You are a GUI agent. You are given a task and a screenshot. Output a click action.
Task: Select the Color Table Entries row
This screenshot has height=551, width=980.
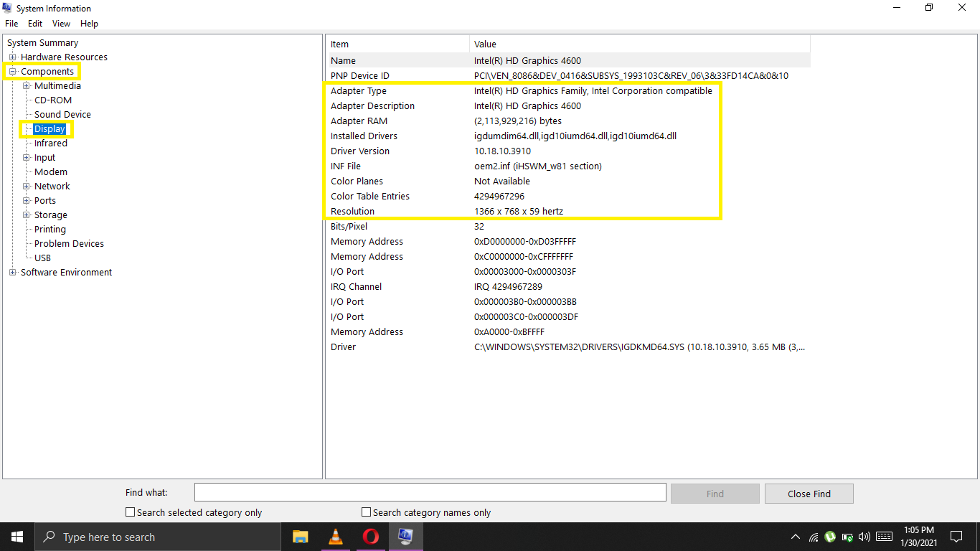[x=569, y=197]
